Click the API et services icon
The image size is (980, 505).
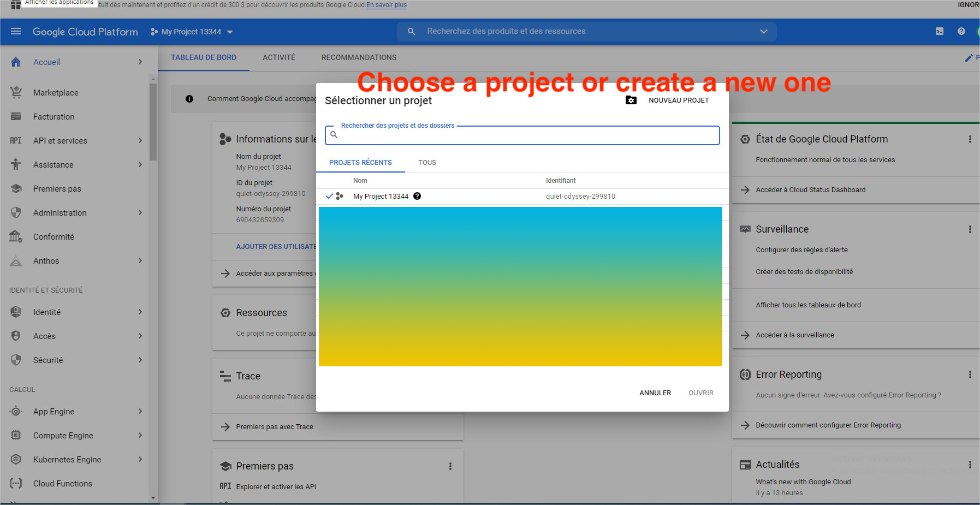[x=16, y=141]
